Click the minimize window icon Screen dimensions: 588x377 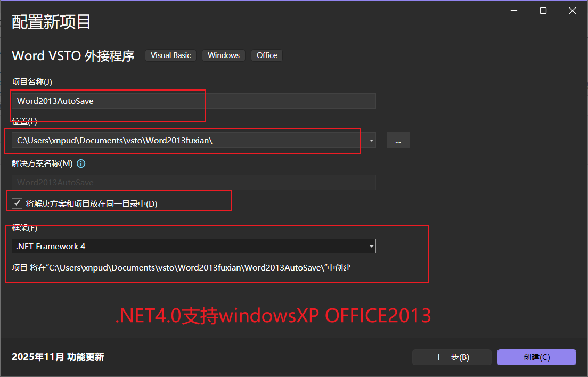click(x=513, y=10)
